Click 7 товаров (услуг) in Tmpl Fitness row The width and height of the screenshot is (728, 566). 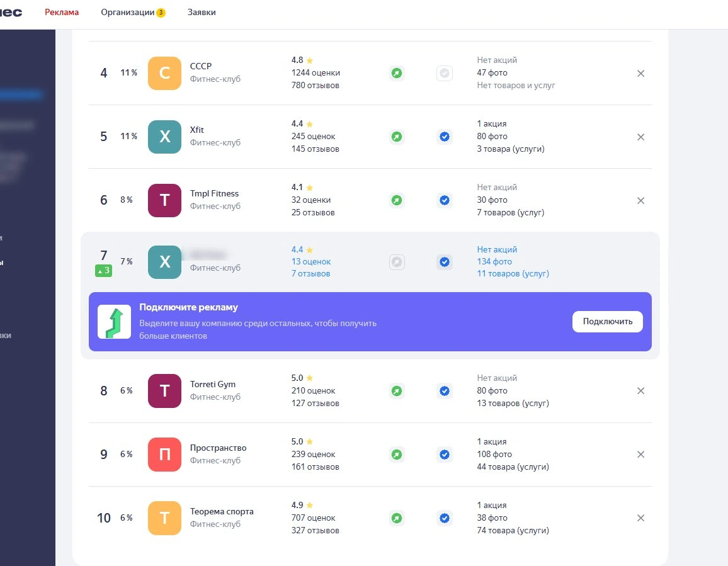pyautogui.click(x=510, y=213)
